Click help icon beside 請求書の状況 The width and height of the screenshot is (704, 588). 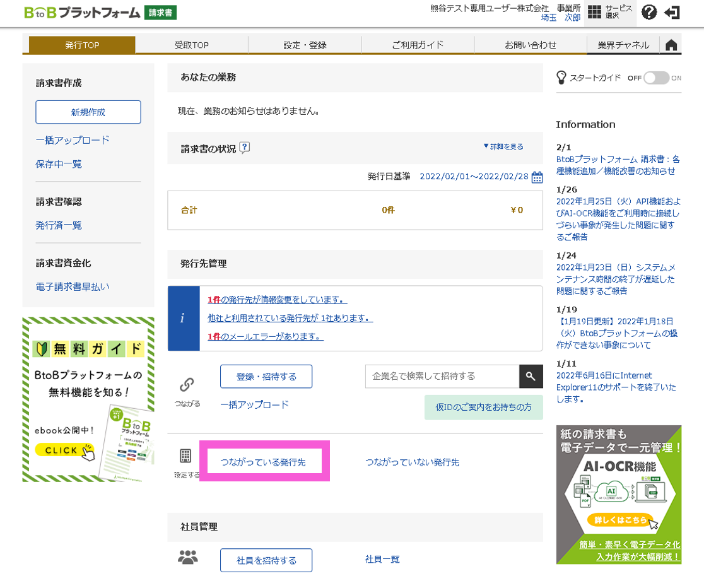pyautogui.click(x=245, y=148)
